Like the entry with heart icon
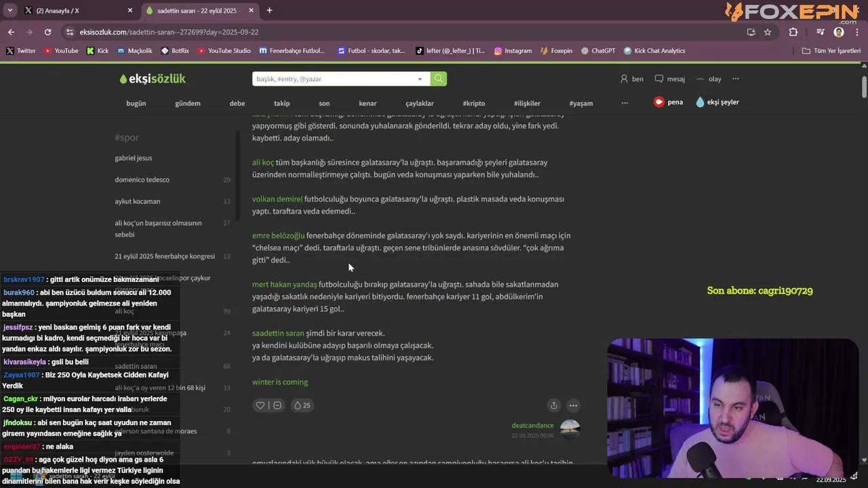 coord(260,405)
